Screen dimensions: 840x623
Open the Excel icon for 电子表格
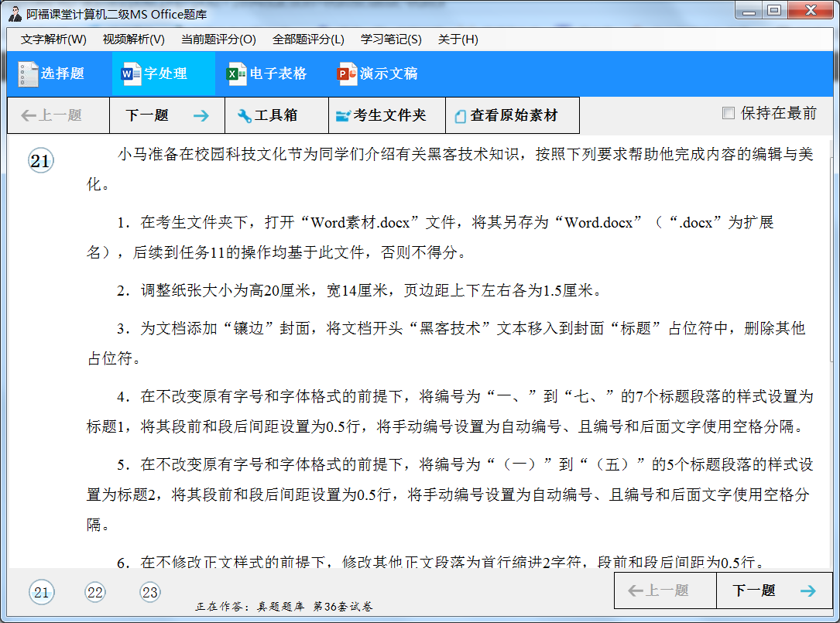(235, 74)
